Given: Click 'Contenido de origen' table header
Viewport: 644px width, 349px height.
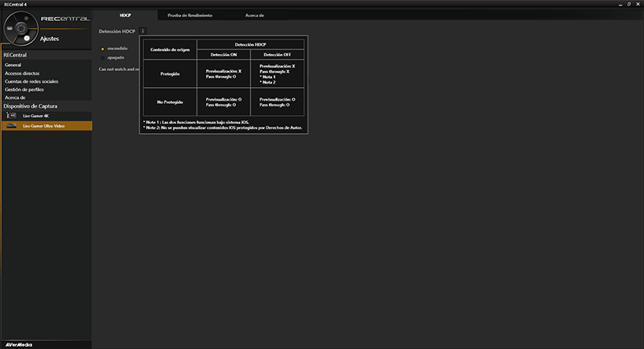Looking at the screenshot, I should click(170, 50).
